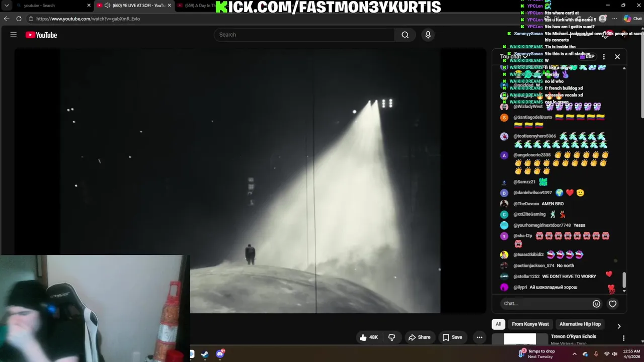The image size is (644, 362).
Task: Click the magnifier search button
Action: pyautogui.click(x=405, y=35)
